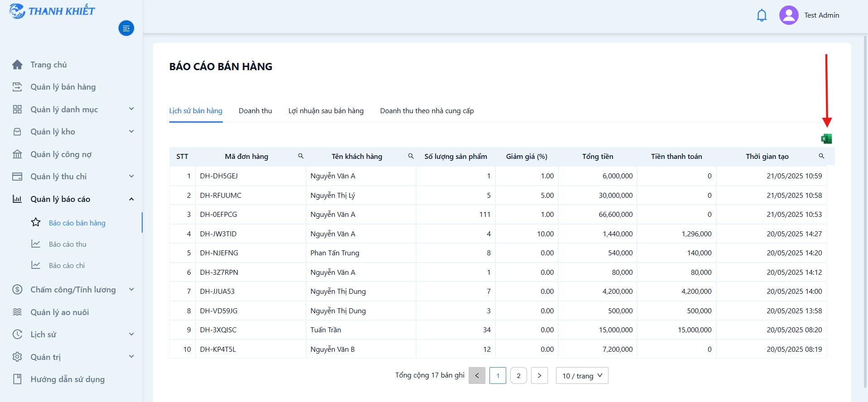Open Hướng dẫn sử dụng guide
This screenshot has width=868, height=402.
pos(67,379)
